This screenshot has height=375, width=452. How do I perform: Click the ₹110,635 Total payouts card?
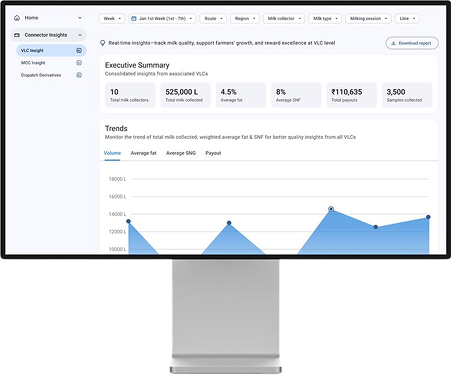(x=351, y=95)
